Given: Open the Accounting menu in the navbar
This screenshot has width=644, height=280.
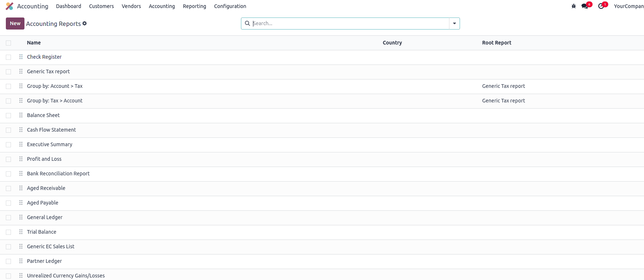Looking at the screenshot, I should pos(162,6).
